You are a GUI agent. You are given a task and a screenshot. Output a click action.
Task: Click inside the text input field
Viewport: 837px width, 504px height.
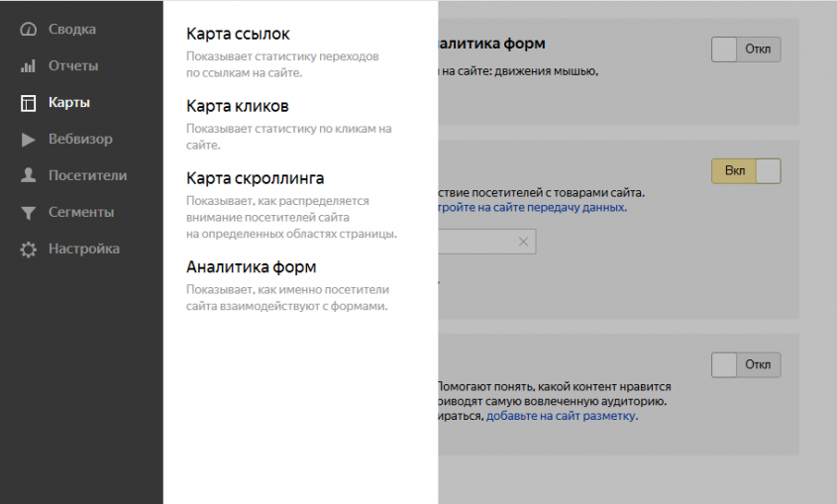(475, 242)
